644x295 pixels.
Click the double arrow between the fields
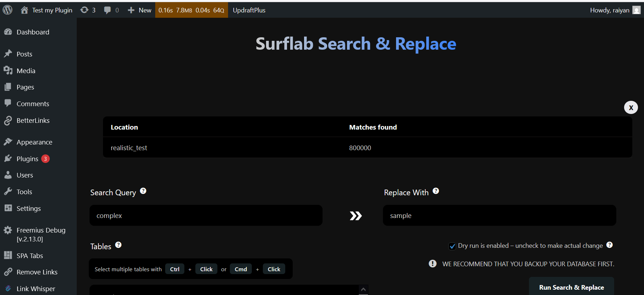pyautogui.click(x=356, y=216)
